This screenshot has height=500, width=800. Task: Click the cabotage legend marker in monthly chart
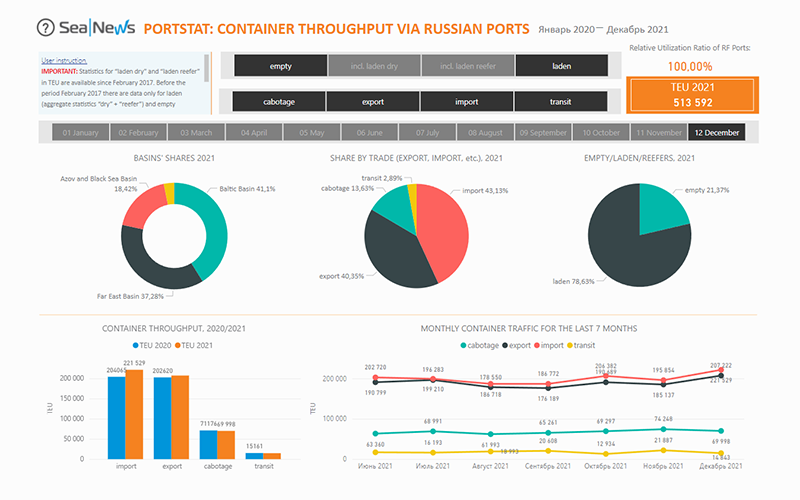click(463, 345)
